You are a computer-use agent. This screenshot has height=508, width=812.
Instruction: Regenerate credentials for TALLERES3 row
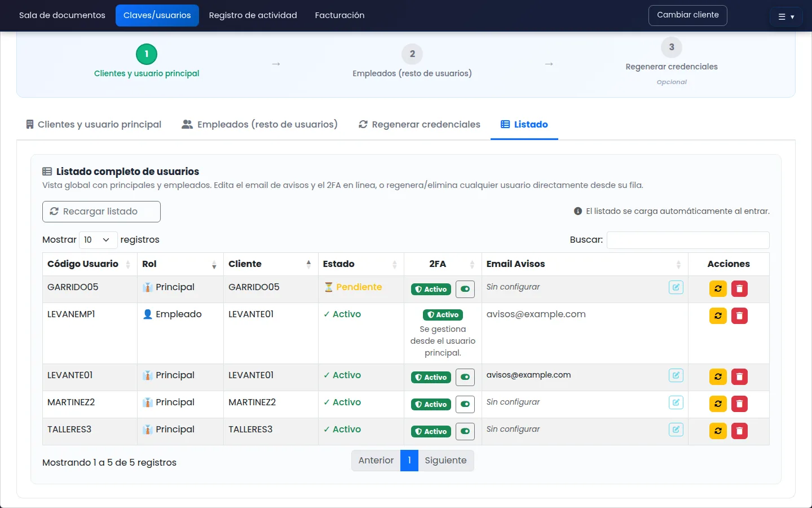(x=718, y=431)
